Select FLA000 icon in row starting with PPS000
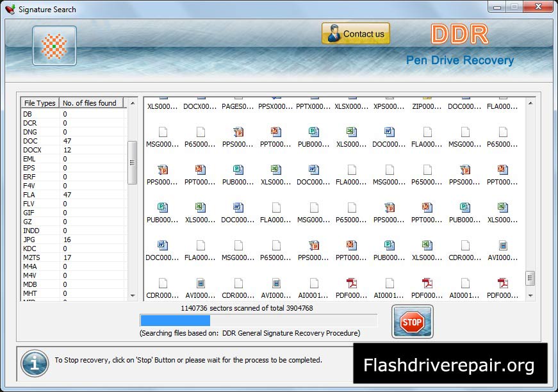This screenshot has width=558, height=392. tap(352, 170)
